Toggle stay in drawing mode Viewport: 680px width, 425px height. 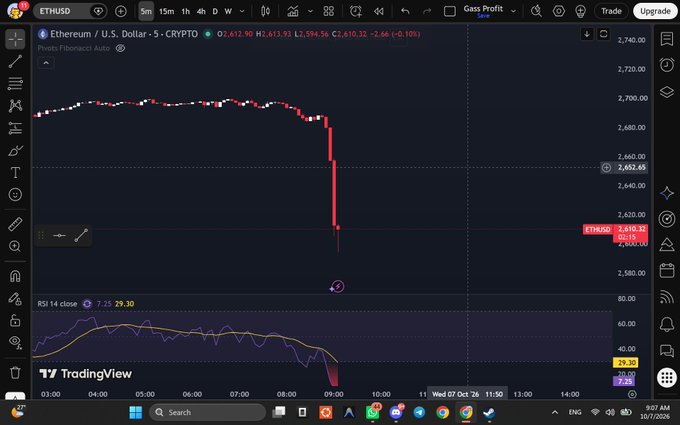(x=15, y=299)
